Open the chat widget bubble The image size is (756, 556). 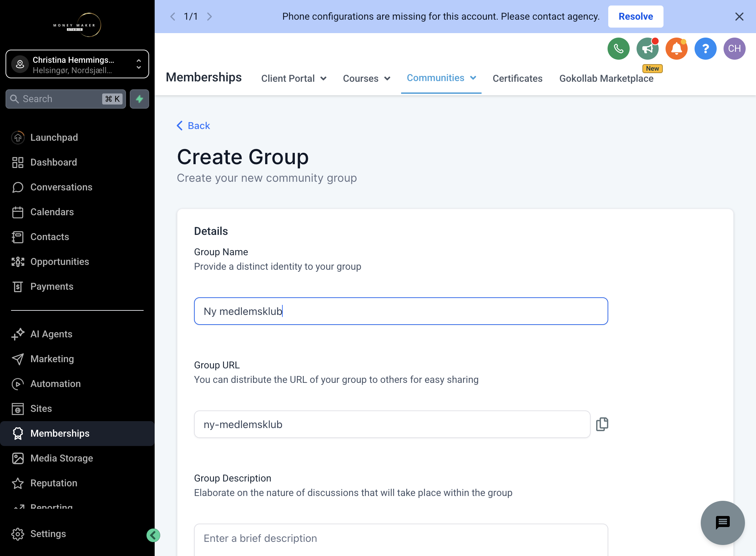coord(723,523)
